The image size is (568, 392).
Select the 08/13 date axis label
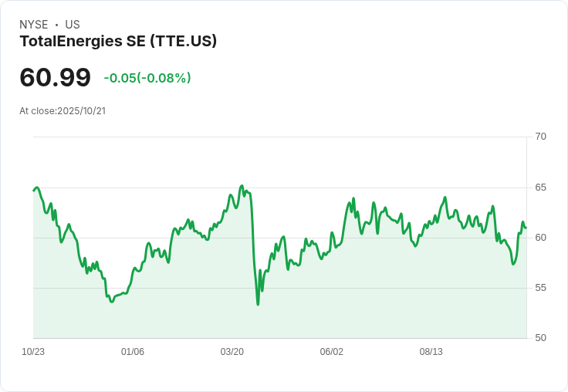click(x=431, y=352)
